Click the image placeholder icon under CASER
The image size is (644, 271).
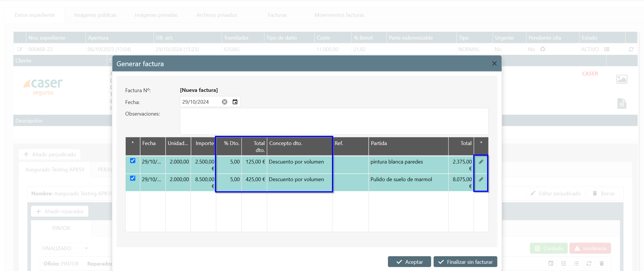[622, 79]
